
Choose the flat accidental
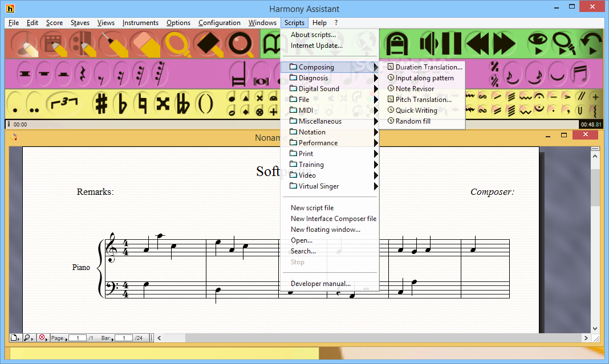[122, 104]
